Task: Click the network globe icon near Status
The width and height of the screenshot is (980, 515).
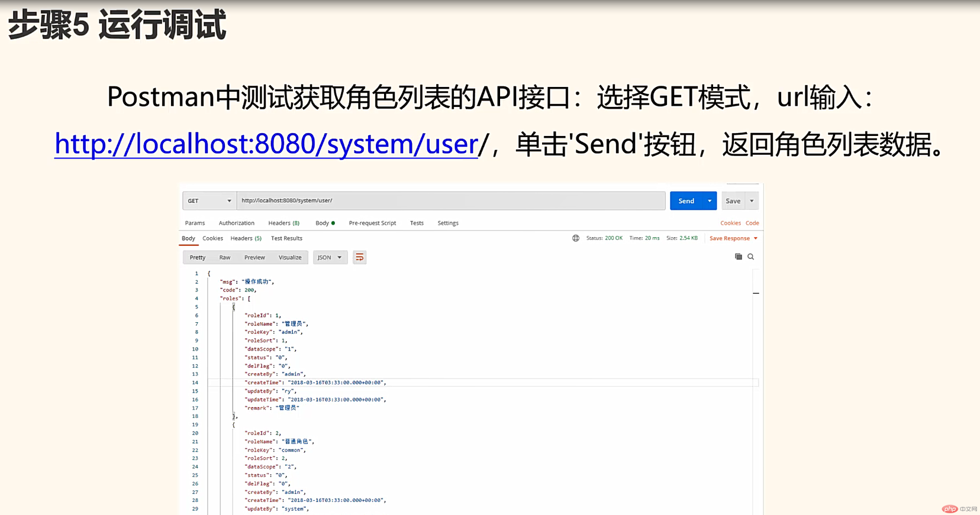Action: pos(575,238)
